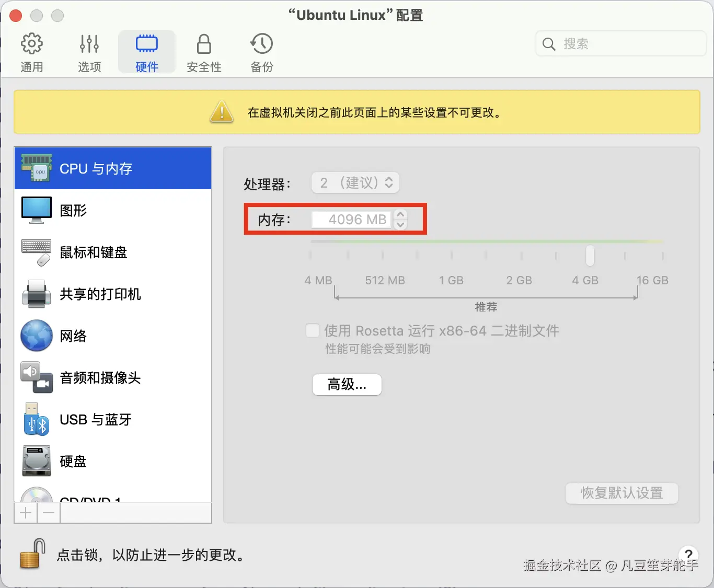This screenshot has height=588, width=714.
Task: Select 网络 (Network) in the sidebar
Action: tap(113, 336)
